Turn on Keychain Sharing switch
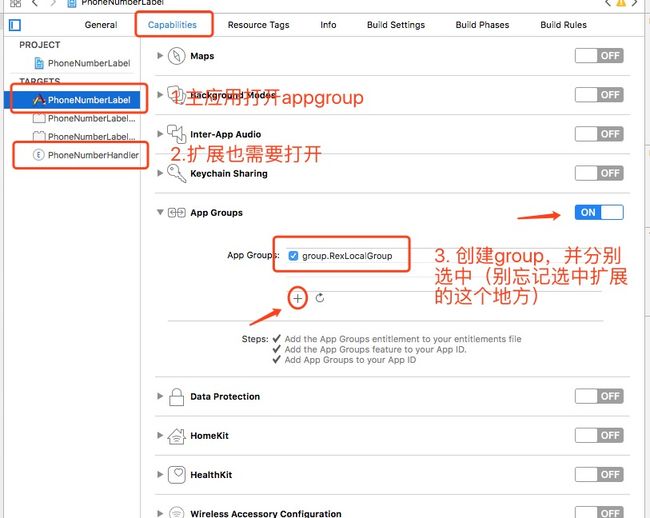The width and height of the screenshot is (650, 518). [599, 173]
